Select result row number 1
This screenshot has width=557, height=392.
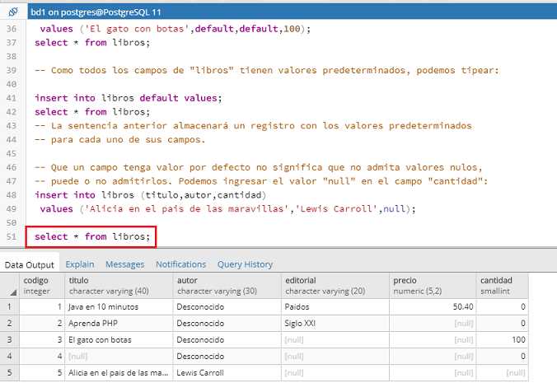10,307
